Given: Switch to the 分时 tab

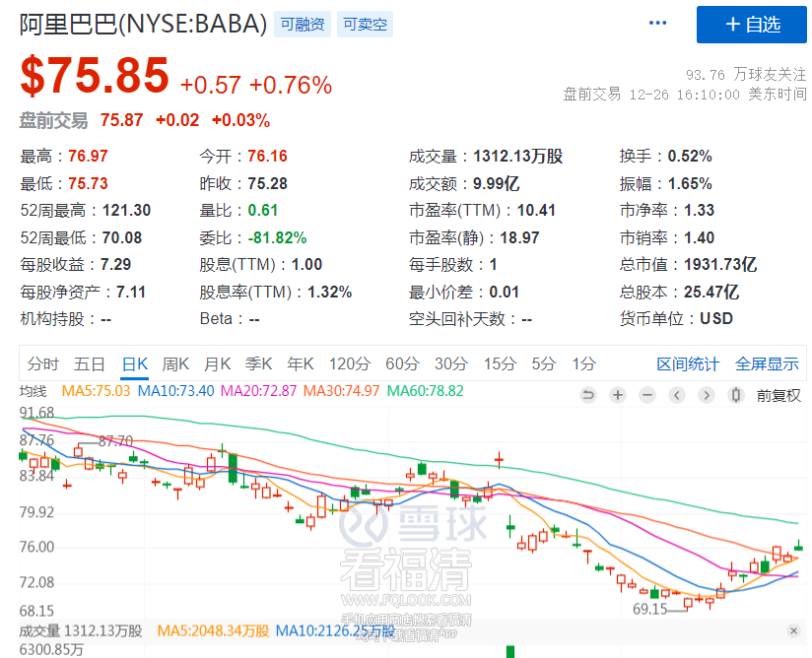Looking at the screenshot, I should pos(43,363).
